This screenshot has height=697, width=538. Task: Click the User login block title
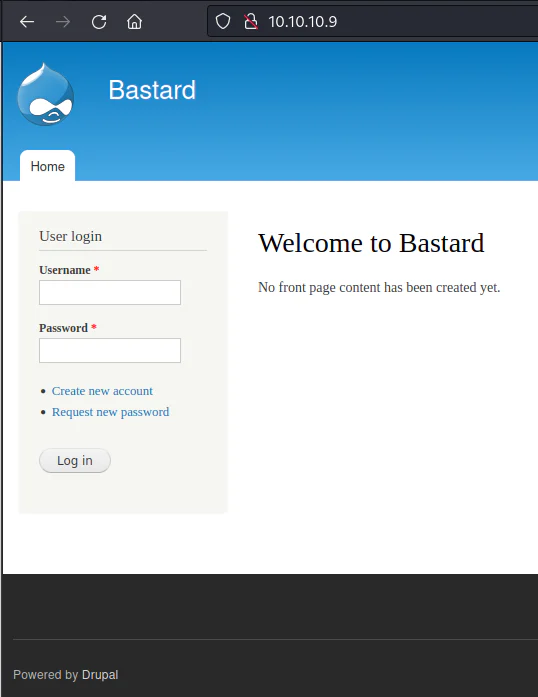[71, 236]
